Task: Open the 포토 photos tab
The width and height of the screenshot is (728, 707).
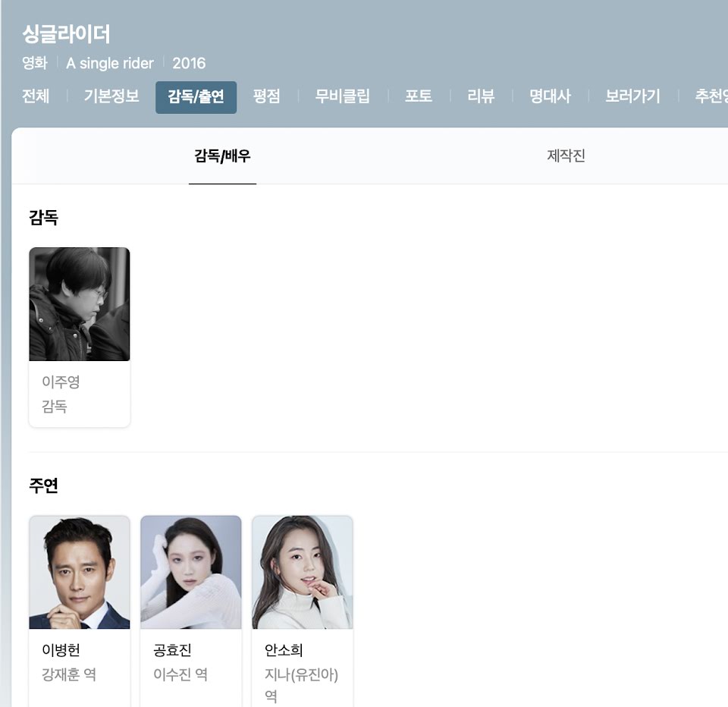Action: click(419, 96)
